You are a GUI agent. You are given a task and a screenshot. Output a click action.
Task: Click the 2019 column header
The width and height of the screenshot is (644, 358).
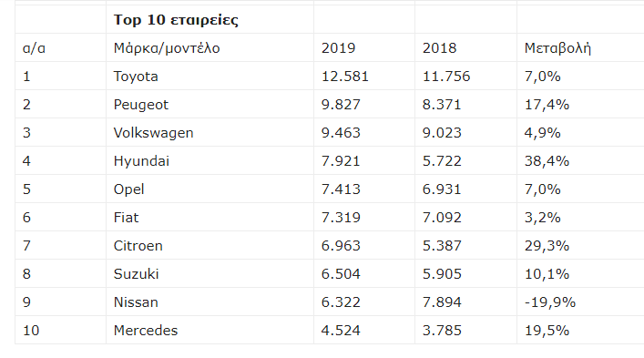click(338, 48)
